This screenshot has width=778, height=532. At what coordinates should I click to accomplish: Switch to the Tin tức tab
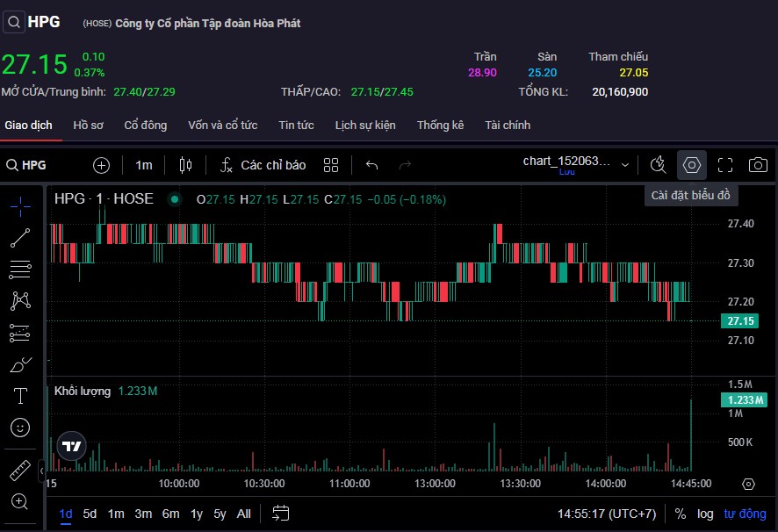click(x=296, y=126)
